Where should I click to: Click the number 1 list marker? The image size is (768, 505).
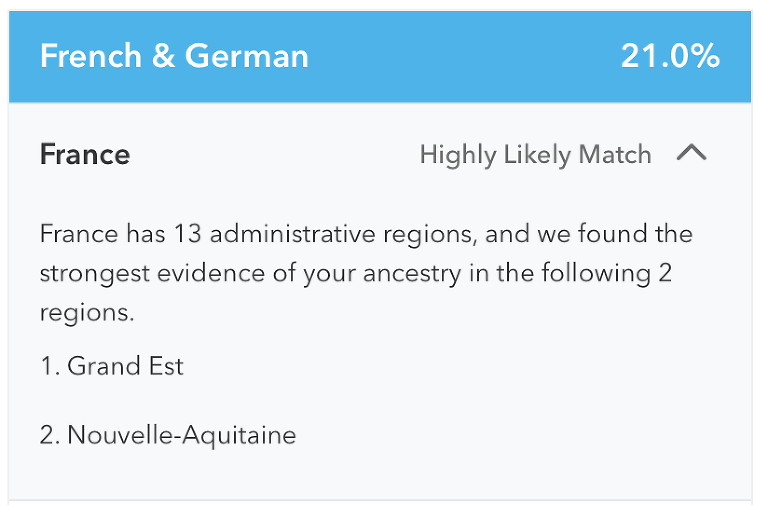click(49, 366)
